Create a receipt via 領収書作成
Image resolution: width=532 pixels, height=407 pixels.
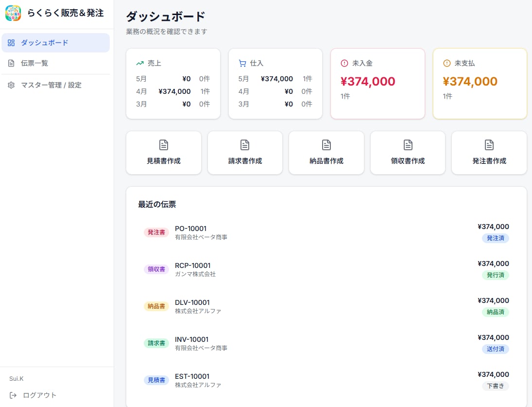(x=408, y=153)
